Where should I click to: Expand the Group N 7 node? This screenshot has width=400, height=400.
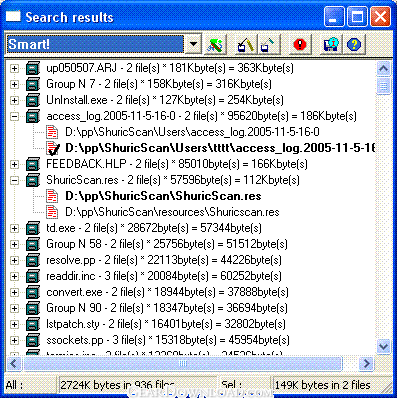click(14, 84)
